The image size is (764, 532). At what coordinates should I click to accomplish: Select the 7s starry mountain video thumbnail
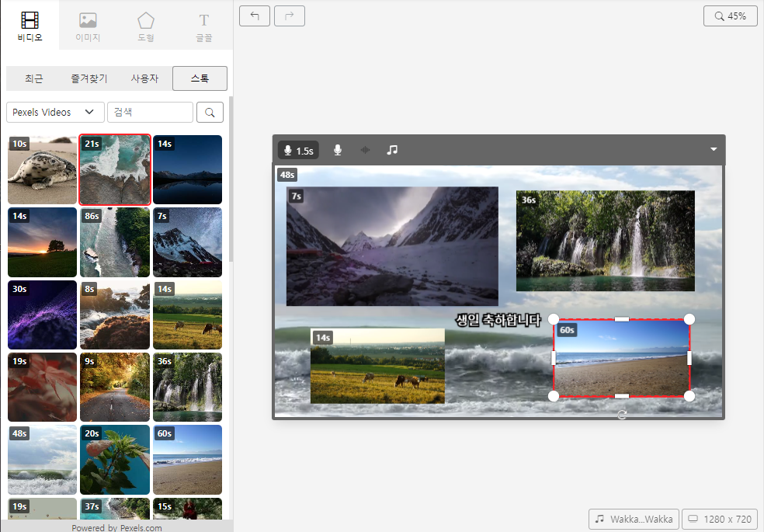point(188,242)
